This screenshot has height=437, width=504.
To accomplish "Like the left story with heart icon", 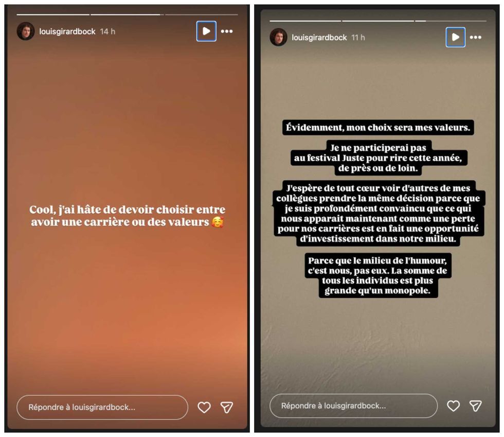I will [x=204, y=407].
